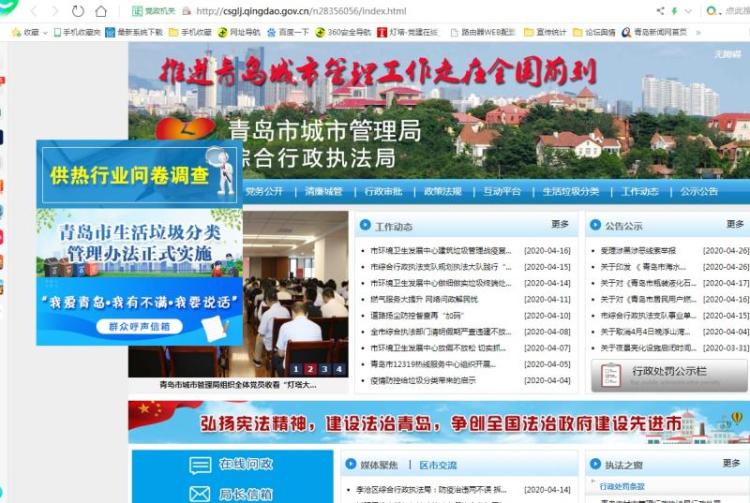Open the slideshow caption 青岛市城市管理局组织全体党员收看
Image resolution: width=750 pixels, height=503 pixels.
pyautogui.click(x=238, y=384)
